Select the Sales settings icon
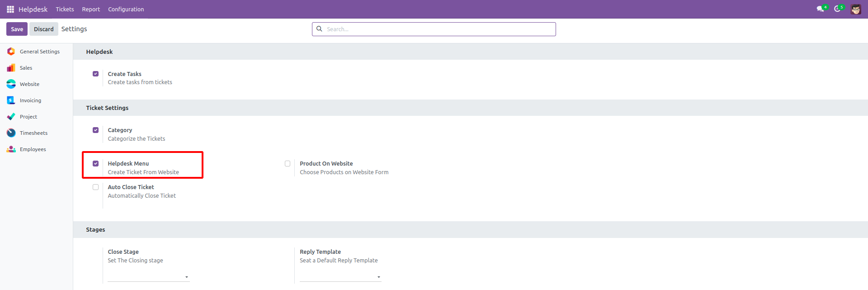This screenshot has width=868, height=290. point(11,68)
